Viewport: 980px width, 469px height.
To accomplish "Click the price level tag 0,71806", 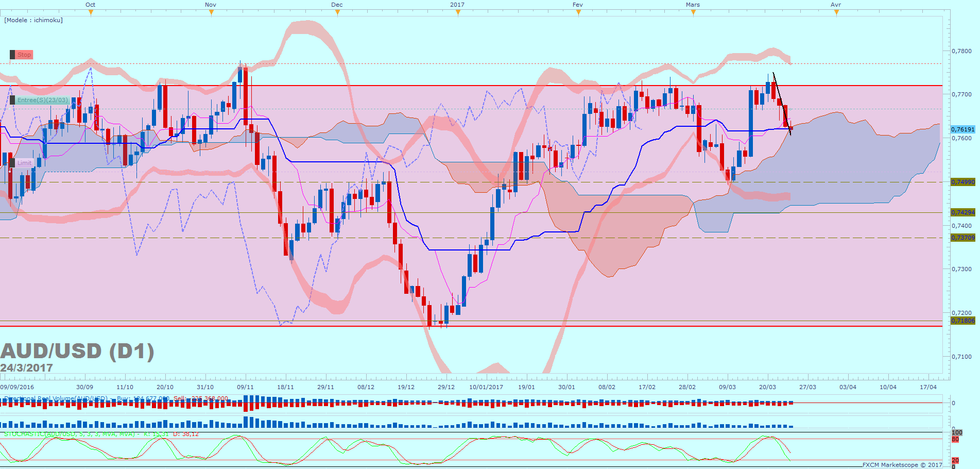I will (x=962, y=321).
